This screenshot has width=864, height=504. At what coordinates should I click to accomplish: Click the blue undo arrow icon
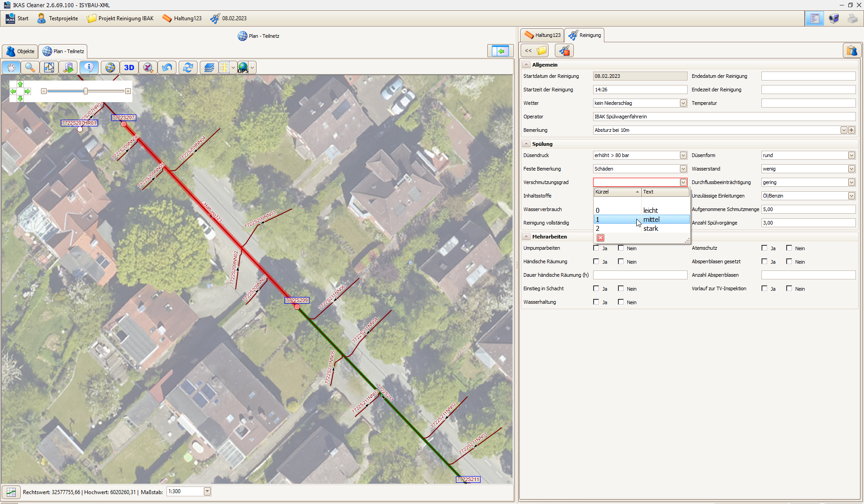coord(167,67)
